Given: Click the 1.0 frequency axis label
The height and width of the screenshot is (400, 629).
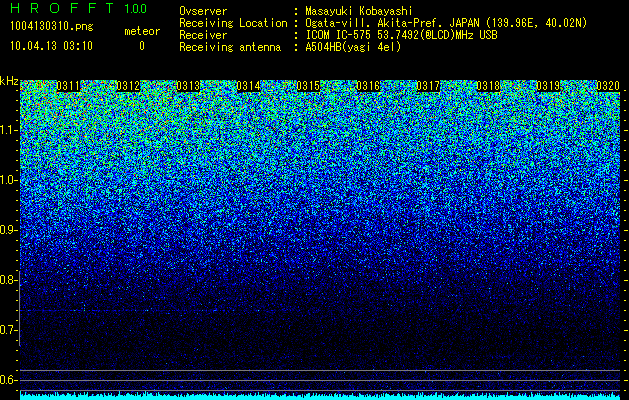Looking at the screenshot, I should 8,180.
